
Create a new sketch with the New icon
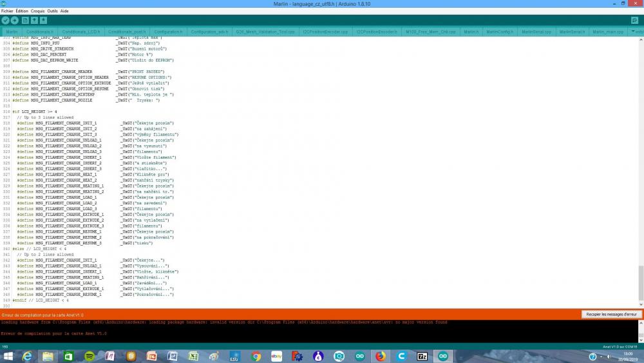25,20
